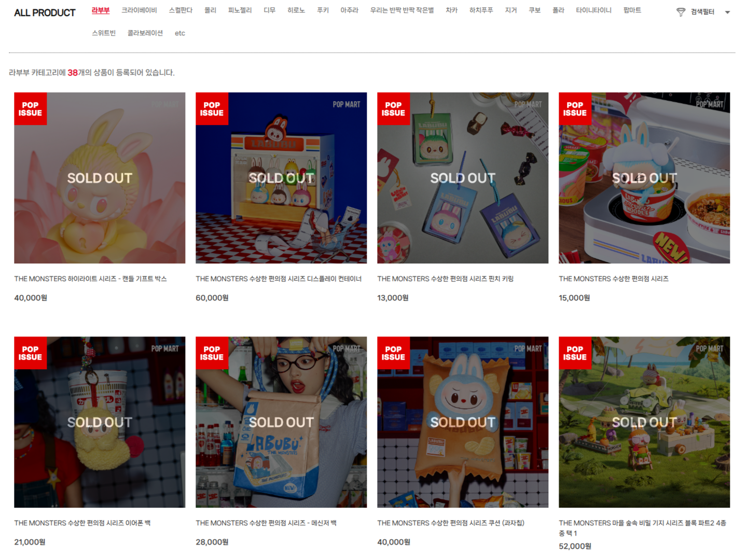The image size is (747, 560).
Task: Open the 히로노 category
Action: pos(296,10)
